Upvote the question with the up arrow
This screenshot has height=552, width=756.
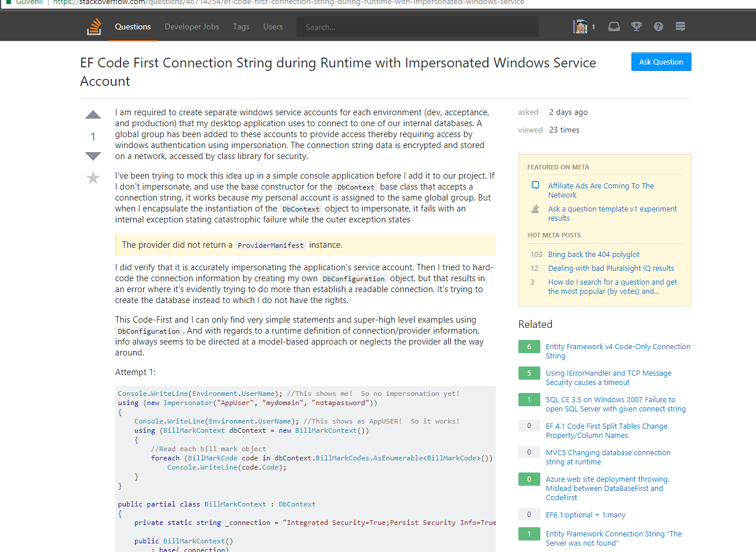93,115
